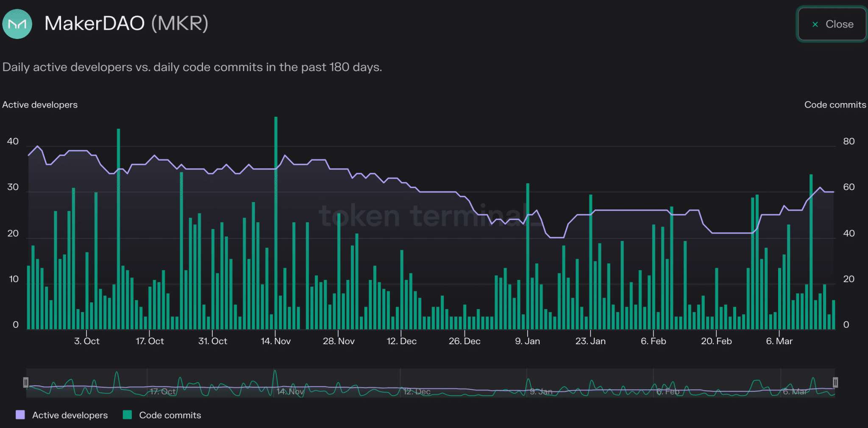Click the green Code commits legend swatch
Screen dimensions: 868x428
click(x=127, y=415)
